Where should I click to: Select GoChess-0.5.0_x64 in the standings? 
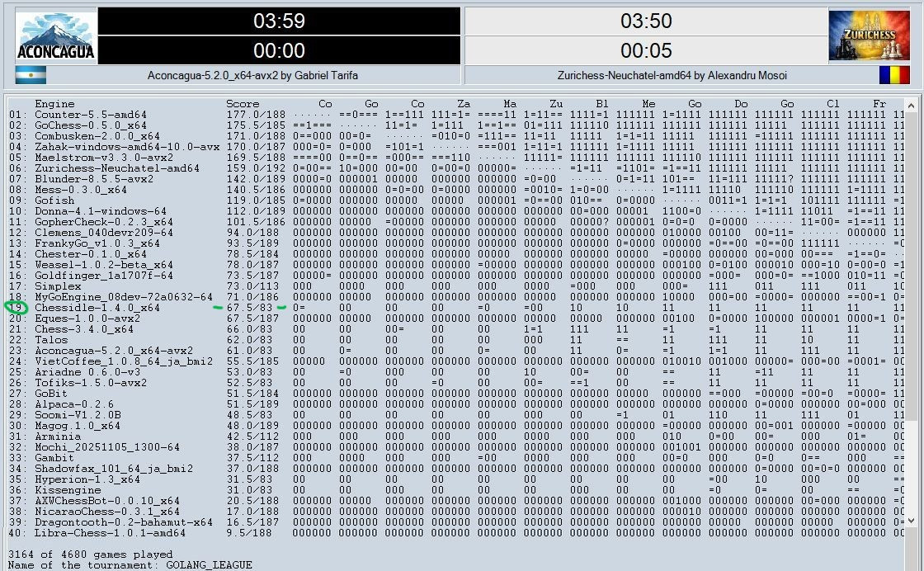[91, 125]
